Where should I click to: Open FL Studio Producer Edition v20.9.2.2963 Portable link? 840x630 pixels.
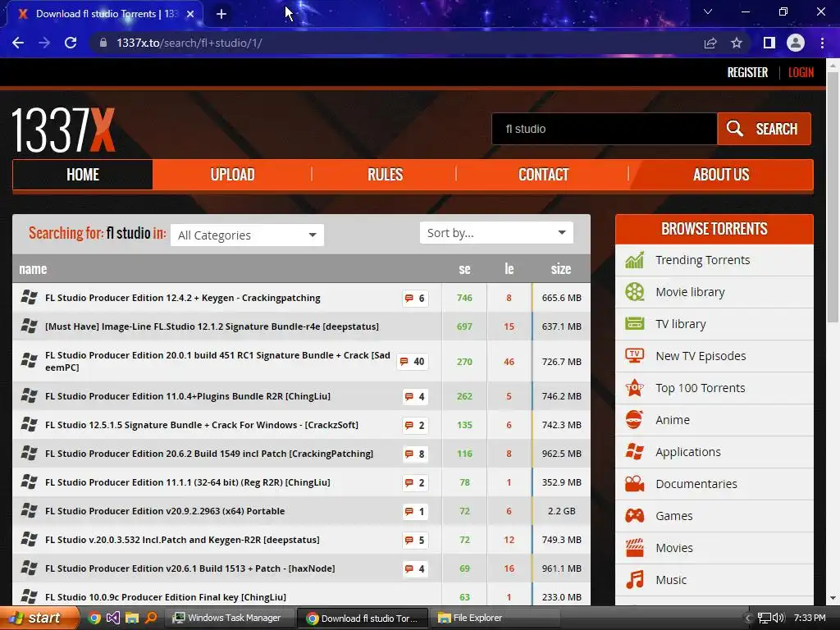click(165, 511)
